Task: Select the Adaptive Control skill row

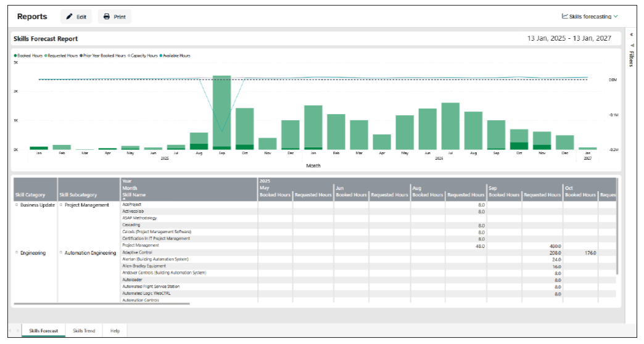Action: [136, 253]
